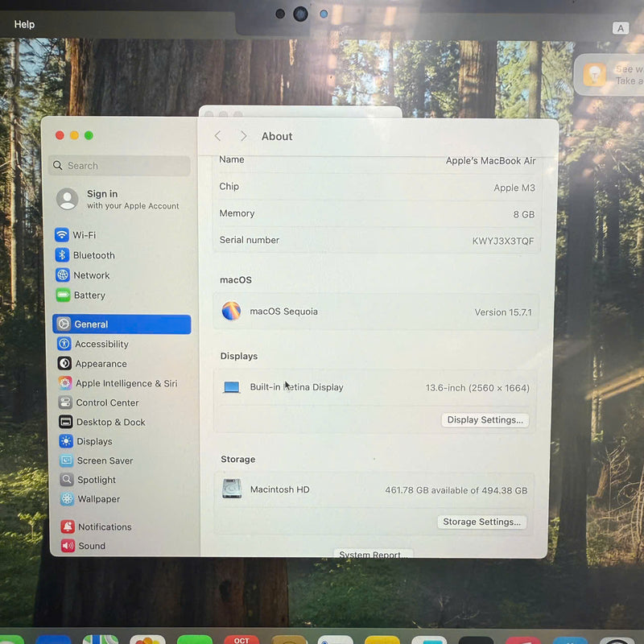Navigate back using the left chevron arrow
The image size is (644, 644).
pyautogui.click(x=217, y=136)
